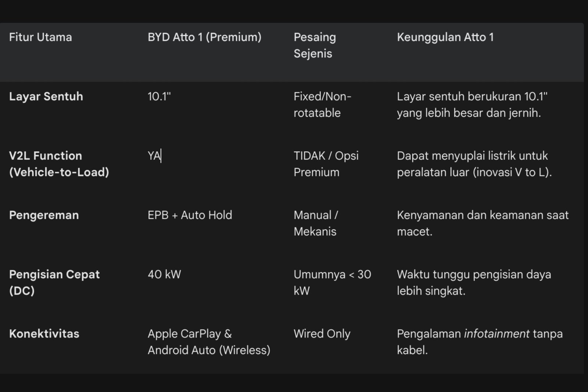Click the 'EPB + Auto Hold' cell
Viewport: 588px width, 392px height.
190,215
